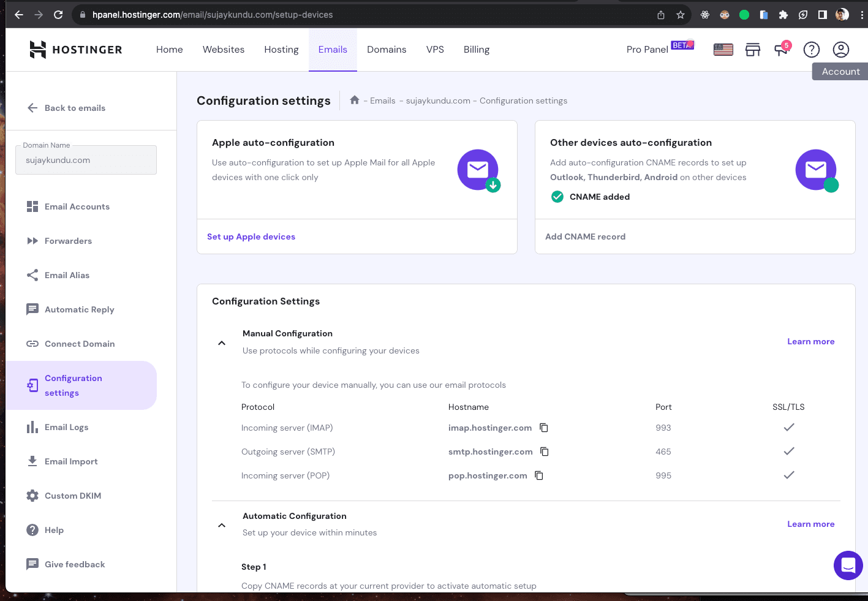Collapse the Automatic Configuration section

click(222, 525)
